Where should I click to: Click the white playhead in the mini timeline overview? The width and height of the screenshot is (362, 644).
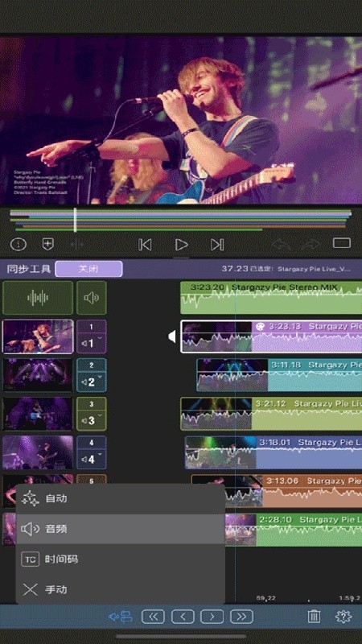click(x=75, y=220)
